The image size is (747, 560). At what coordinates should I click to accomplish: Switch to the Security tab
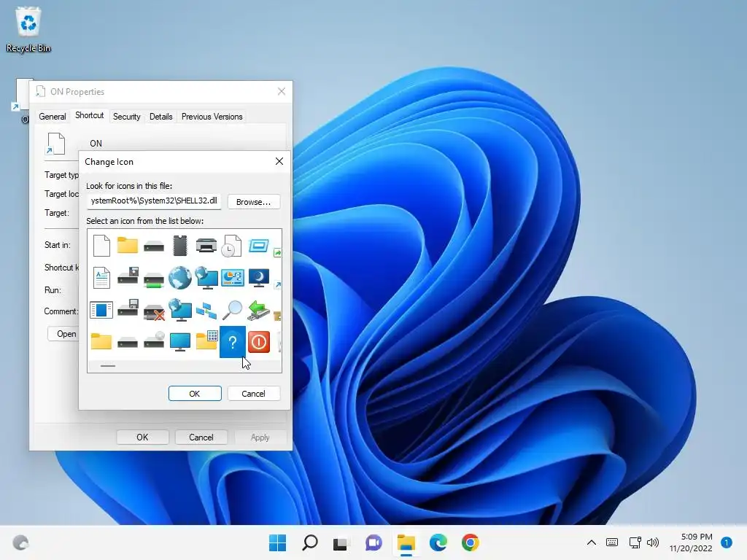[x=127, y=117]
